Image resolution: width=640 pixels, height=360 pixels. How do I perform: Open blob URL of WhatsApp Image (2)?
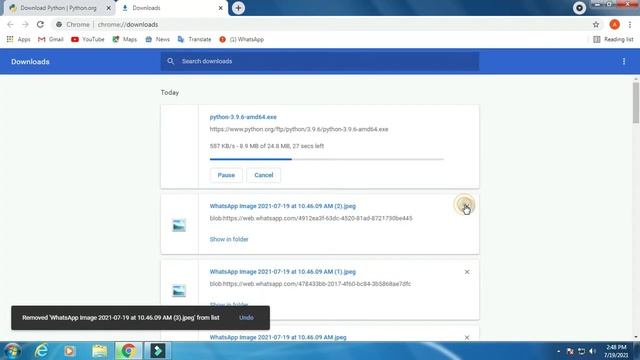pyautogui.click(x=311, y=218)
